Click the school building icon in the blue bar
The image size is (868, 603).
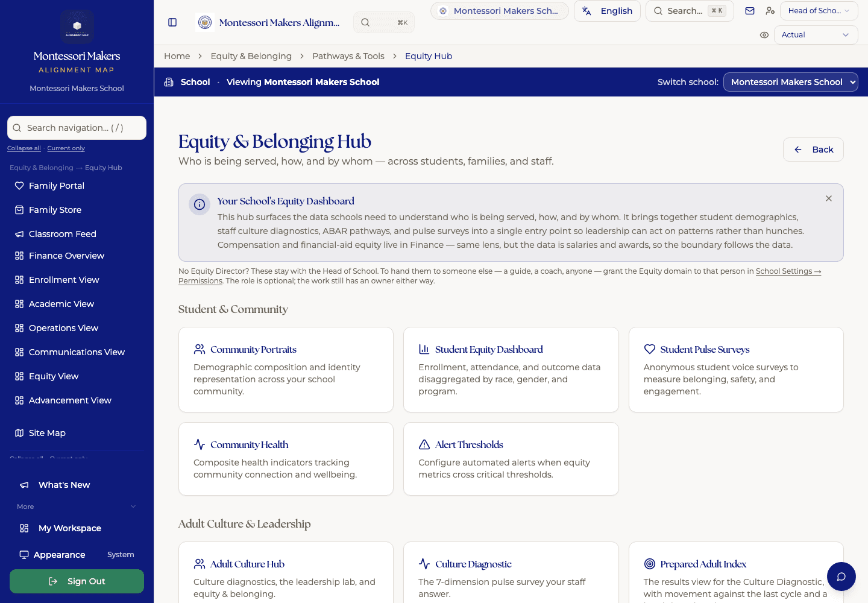(x=169, y=82)
